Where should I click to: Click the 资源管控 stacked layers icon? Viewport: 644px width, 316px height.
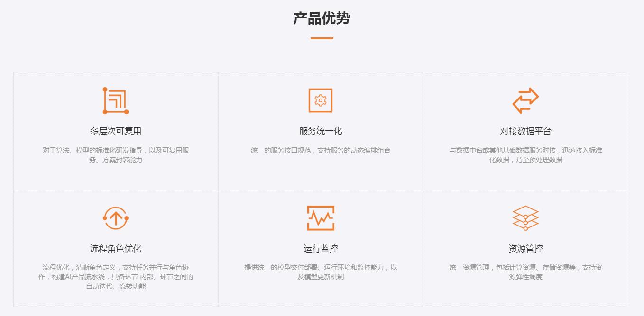tap(525, 218)
